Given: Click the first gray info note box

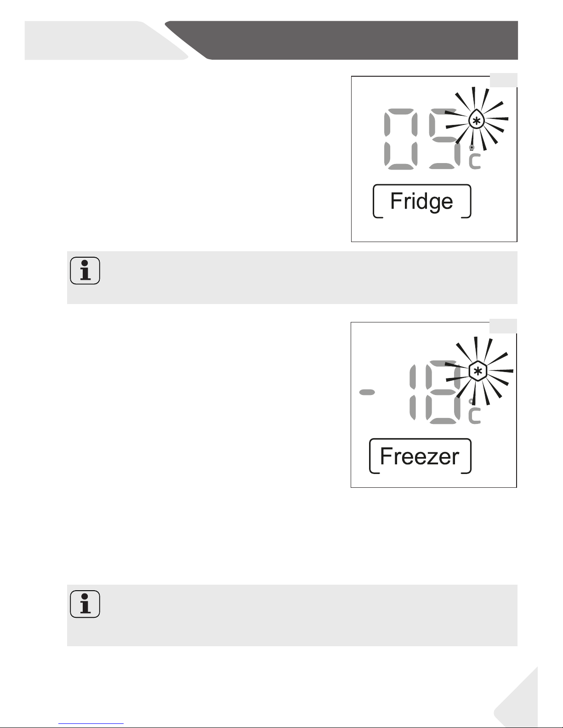Looking at the screenshot, I should (292, 277).
